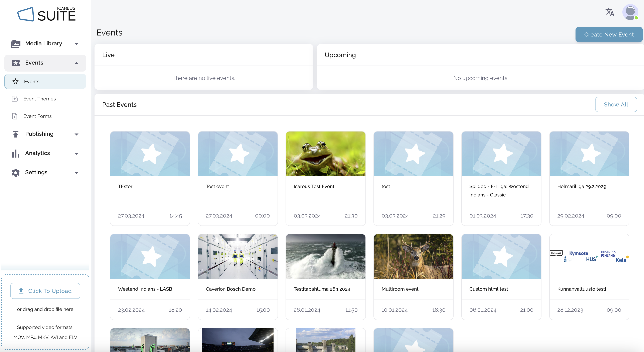The image size is (644, 352).
Task: Click the Analytics bar chart icon
Action: pyautogui.click(x=15, y=153)
